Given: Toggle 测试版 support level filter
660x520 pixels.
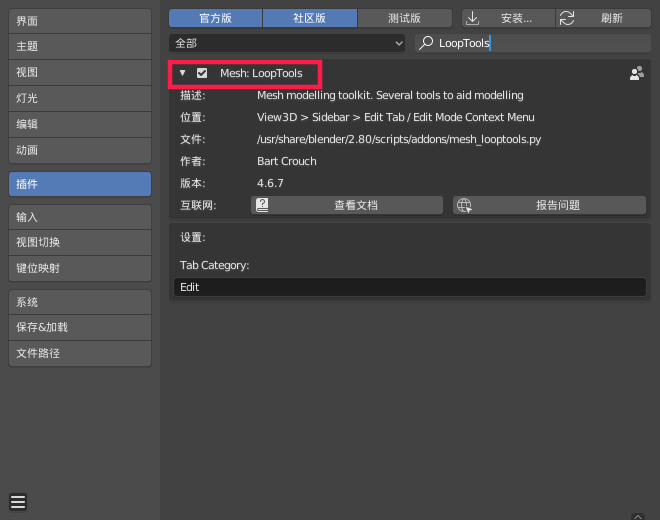Looking at the screenshot, I should (x=405, y=18).
